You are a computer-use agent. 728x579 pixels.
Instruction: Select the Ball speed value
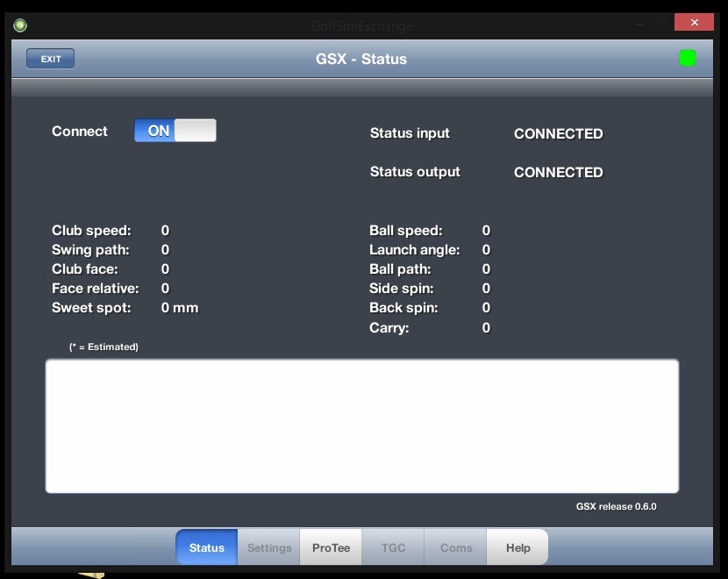pyautogui.click(x=486, y=231)
